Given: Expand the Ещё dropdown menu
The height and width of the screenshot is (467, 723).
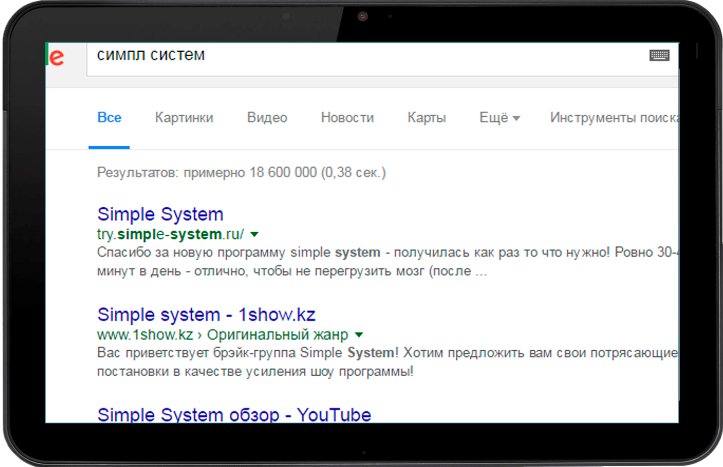Looking at the screenshot, I should tap(499, 118).
